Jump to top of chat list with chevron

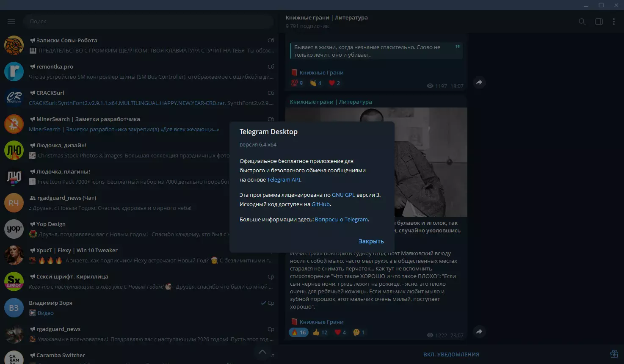pyautogui.click(x=262, y=352)
